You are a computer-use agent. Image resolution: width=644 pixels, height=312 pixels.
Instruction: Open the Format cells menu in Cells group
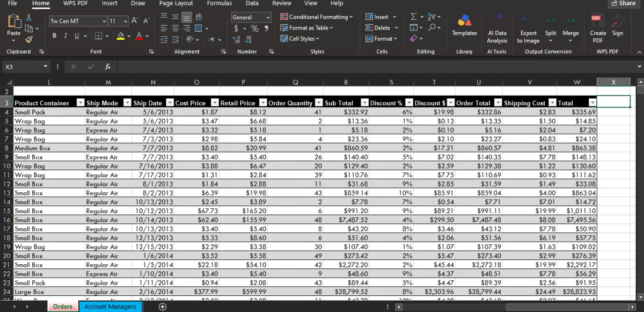pyautogui.click(x=382, y=39)
